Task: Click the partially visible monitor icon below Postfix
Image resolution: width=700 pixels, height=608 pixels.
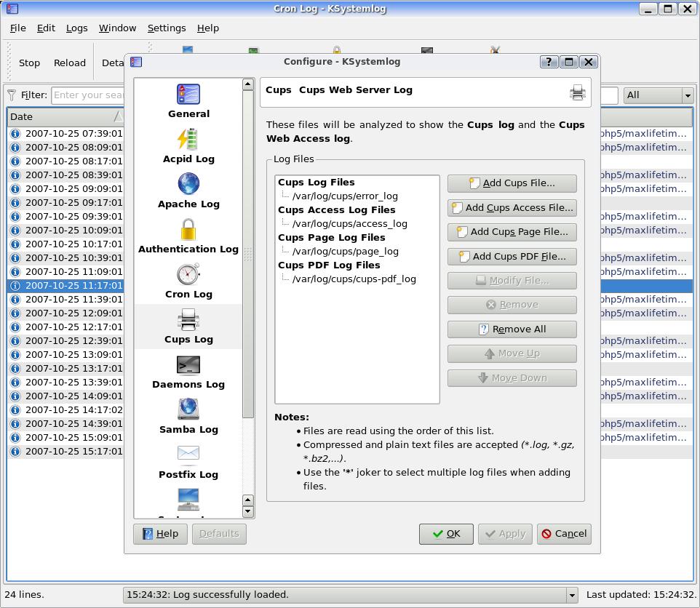Action: pyautogui.click(x=188, y=499)
